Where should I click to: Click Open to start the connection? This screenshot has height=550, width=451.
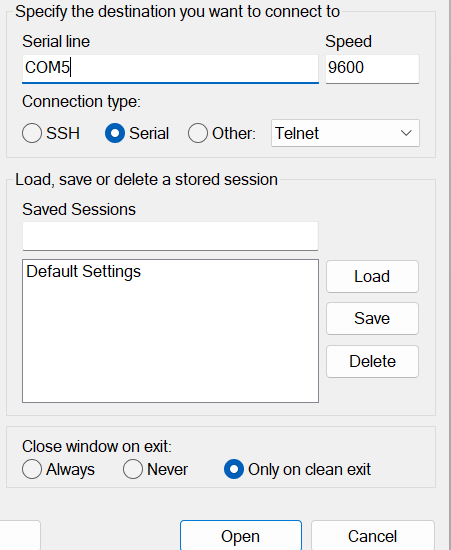click(x=241, y=536)
